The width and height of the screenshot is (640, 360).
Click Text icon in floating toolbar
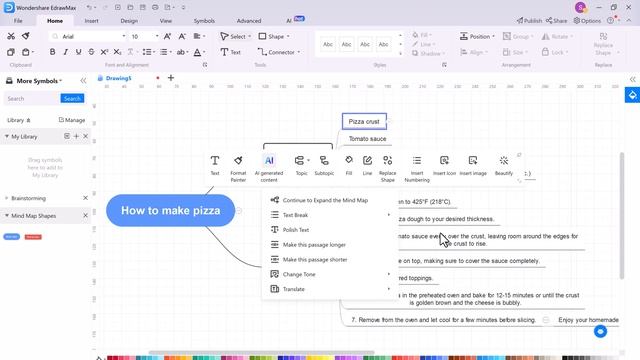coord(215,165)
